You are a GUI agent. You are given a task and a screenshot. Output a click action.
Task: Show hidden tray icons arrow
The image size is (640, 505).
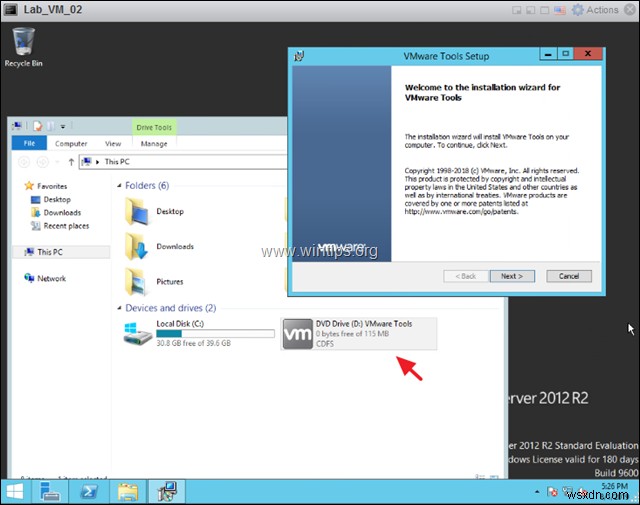point(537,492)
